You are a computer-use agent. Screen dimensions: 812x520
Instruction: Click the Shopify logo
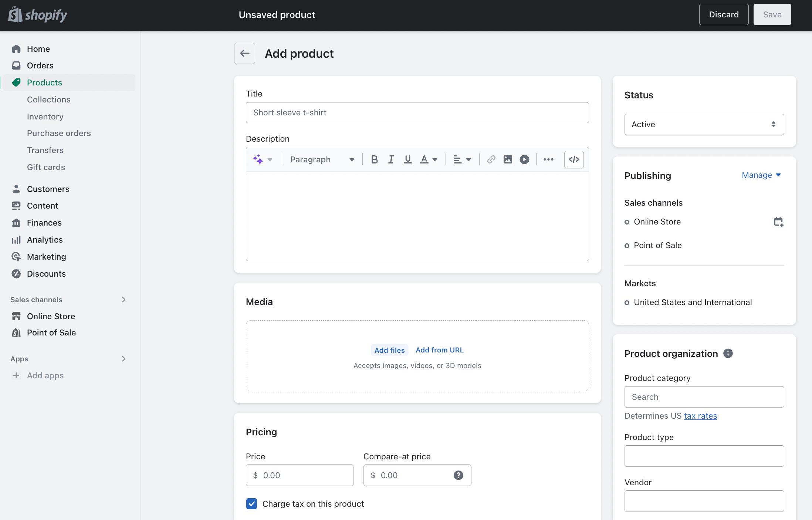(38, 15)
